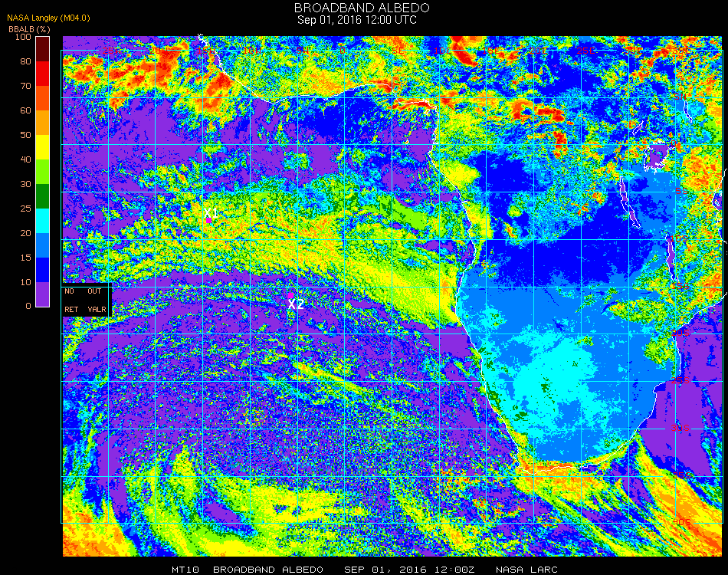The image size is (728, 575).
Task: Click the 'OUT VALR' legend label
Action: 97,300
